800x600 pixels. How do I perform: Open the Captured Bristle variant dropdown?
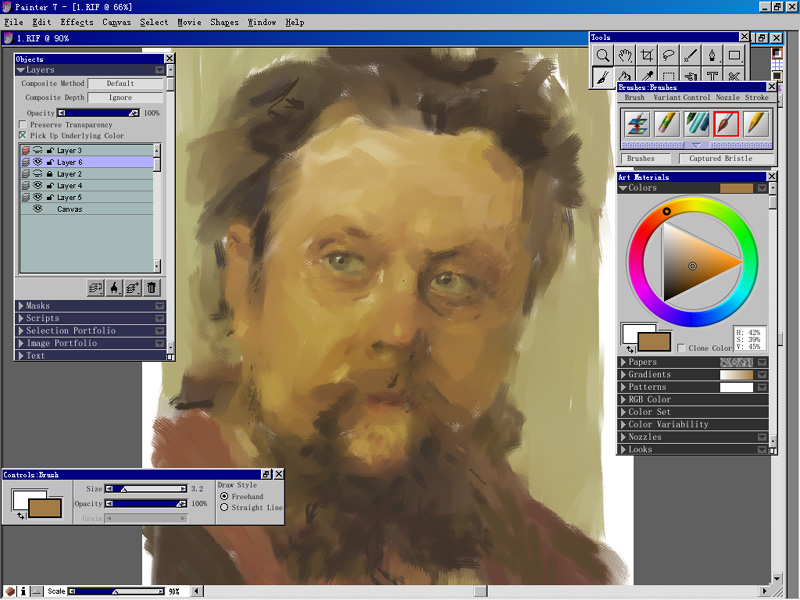point(726,159)
